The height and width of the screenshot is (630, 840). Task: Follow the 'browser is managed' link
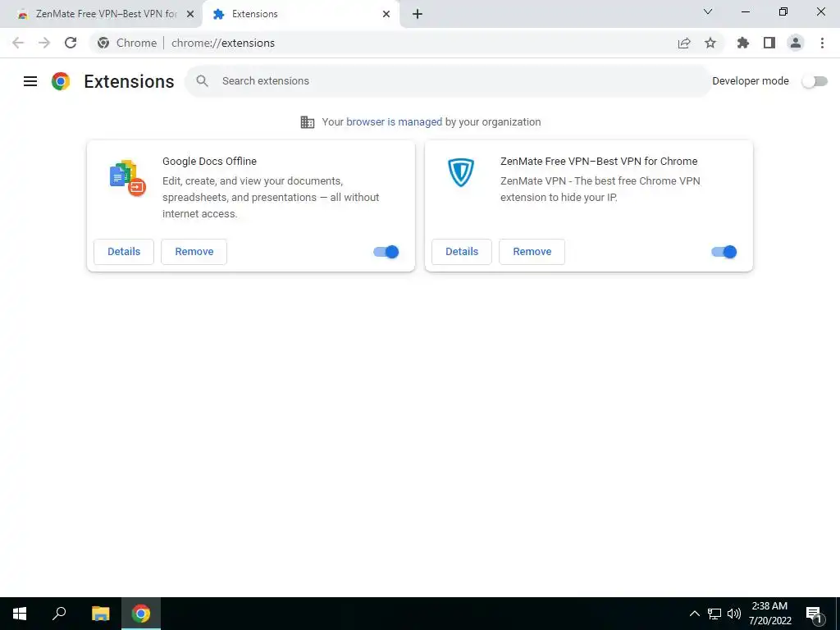(395, 122)
